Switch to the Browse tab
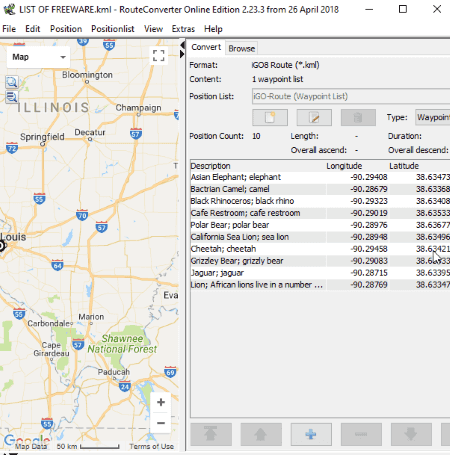This screenshot has height=455, width=450. pyautogui.click(x=242, y=48)
